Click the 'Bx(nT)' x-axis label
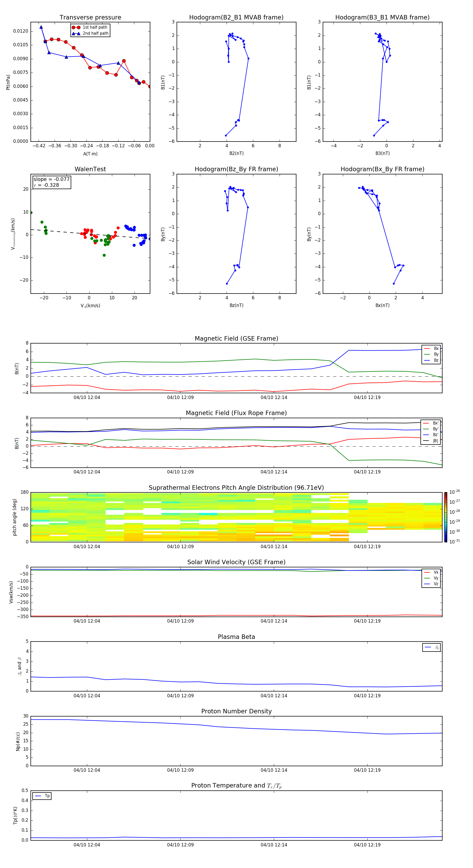The width and height of the screenshot is (473, 868). (382, 305)
